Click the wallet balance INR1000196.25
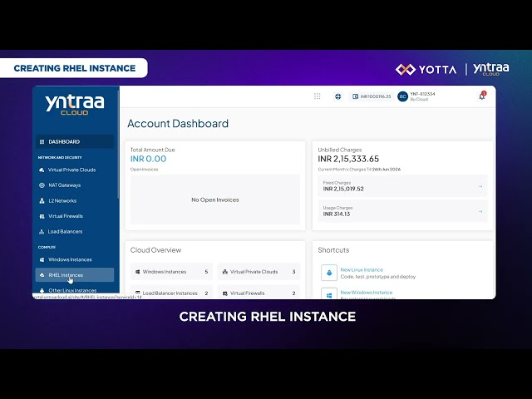 click(x=372, y=96)
